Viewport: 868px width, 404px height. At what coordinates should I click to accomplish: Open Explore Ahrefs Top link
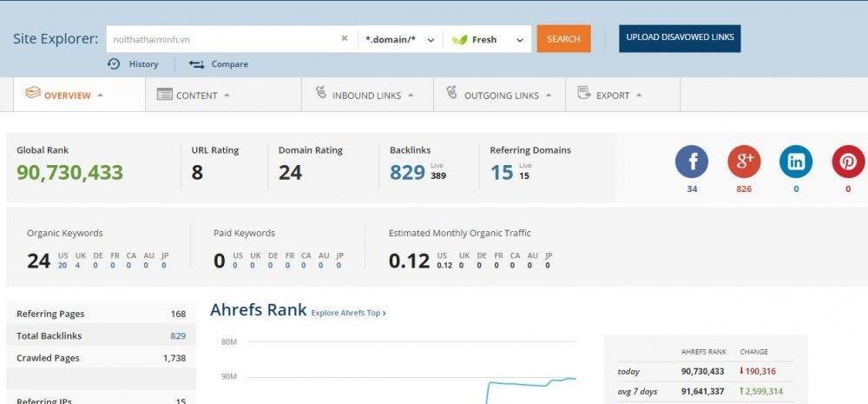click(348, 313)
